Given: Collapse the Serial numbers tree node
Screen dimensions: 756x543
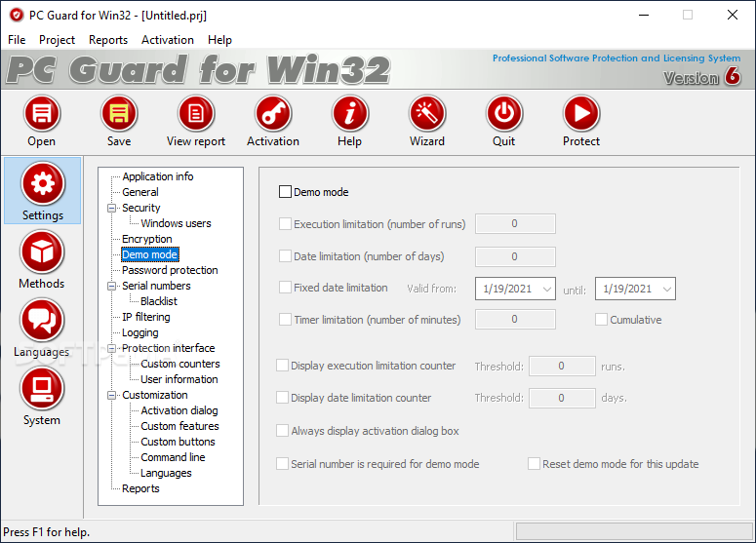Looking at the screenshot, I should [x=112, y=286].
